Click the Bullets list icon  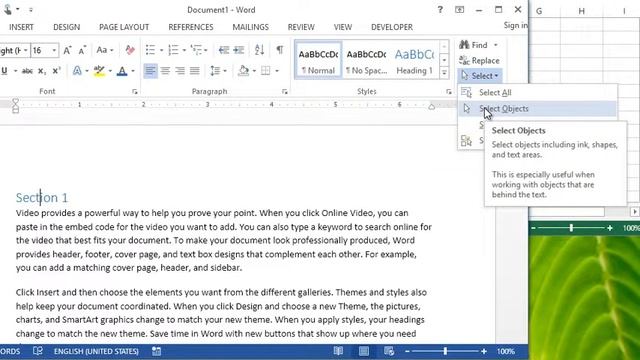[150, 50]
